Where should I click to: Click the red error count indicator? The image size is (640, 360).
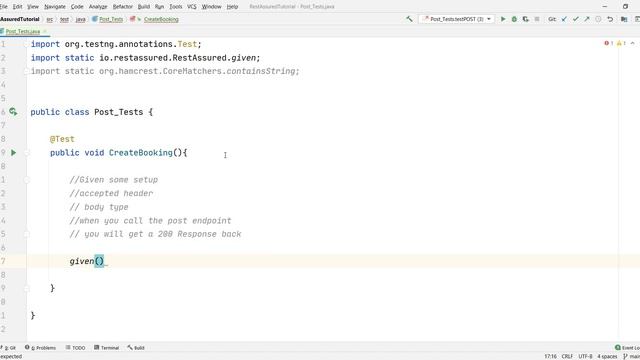coord(609,43)
